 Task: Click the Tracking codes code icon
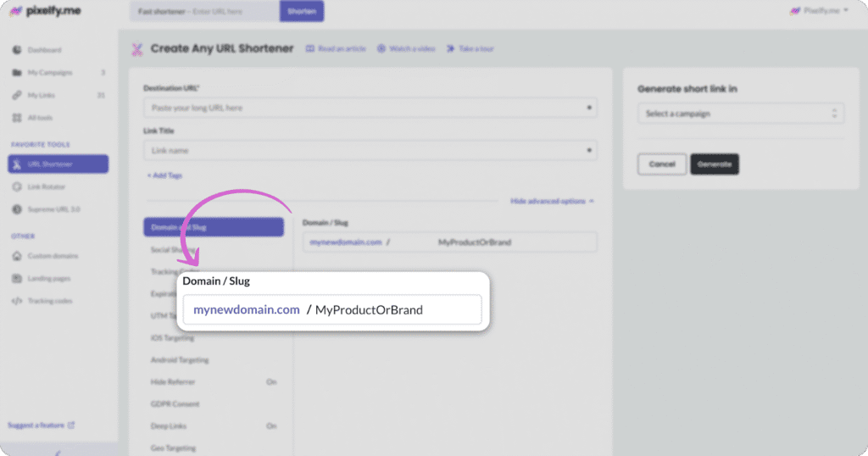[17, 301]
